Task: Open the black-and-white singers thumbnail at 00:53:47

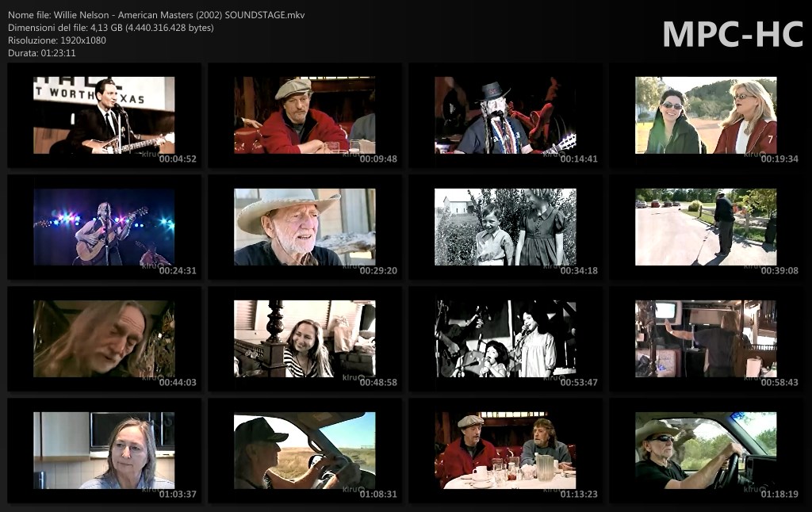Action: [505, 338]
